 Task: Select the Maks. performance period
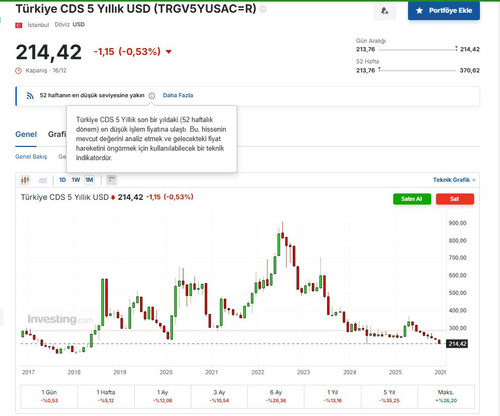(x=446, y=396)
